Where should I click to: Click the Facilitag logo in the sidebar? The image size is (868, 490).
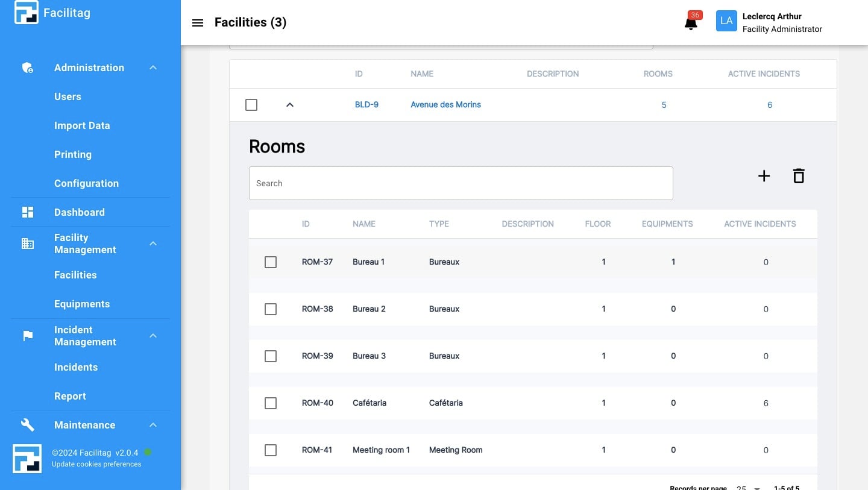tap(26, 11)
